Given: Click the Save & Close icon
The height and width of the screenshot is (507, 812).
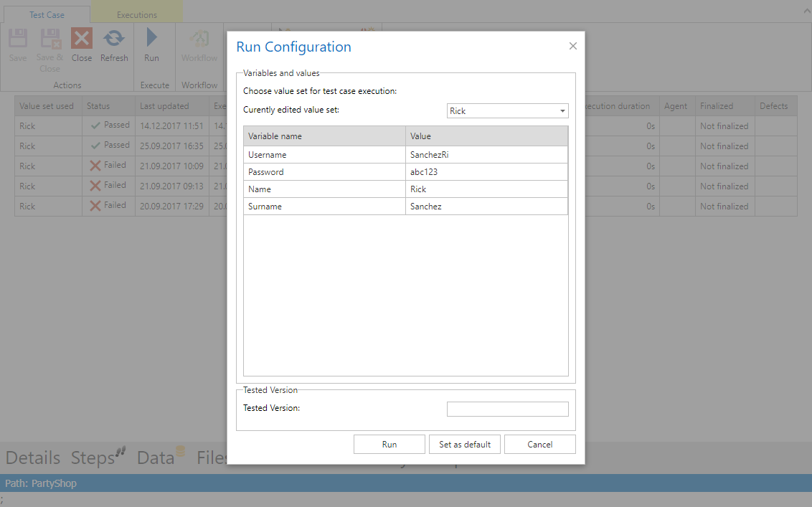Looking at the screenshot, I should coord(50,39).
